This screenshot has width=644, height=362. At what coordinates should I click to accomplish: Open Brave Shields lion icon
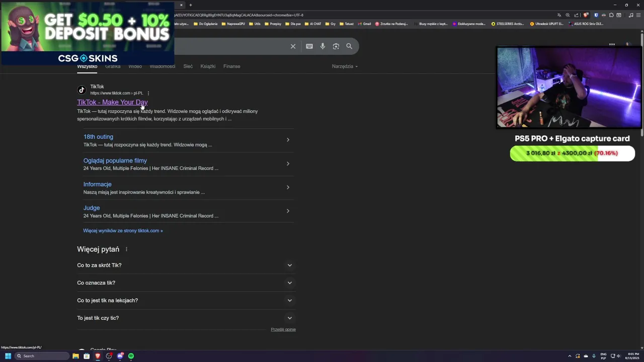pyautogui.click(x=585, y=15)
